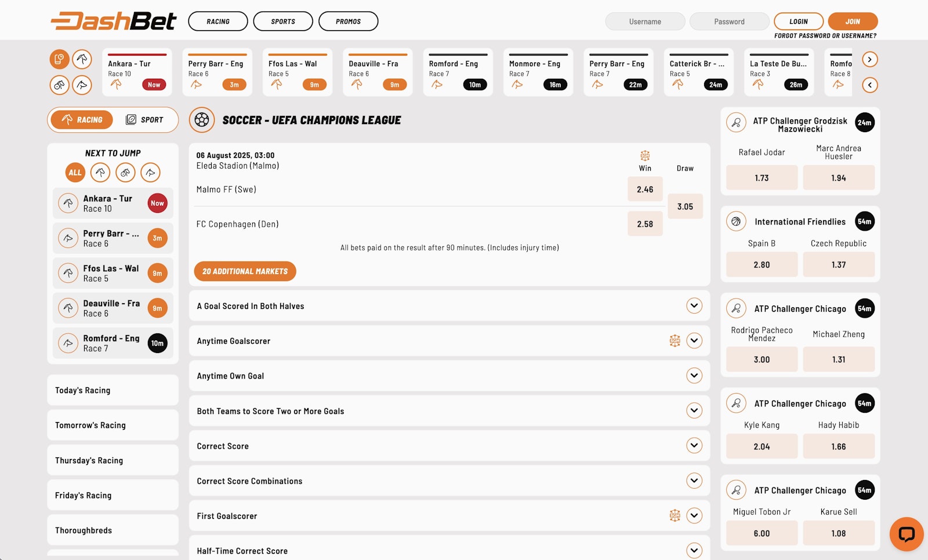
Task: Click the 20 ADDITIONAL MARKETS button
Action: pyautogui.click(x=244, y=271)
